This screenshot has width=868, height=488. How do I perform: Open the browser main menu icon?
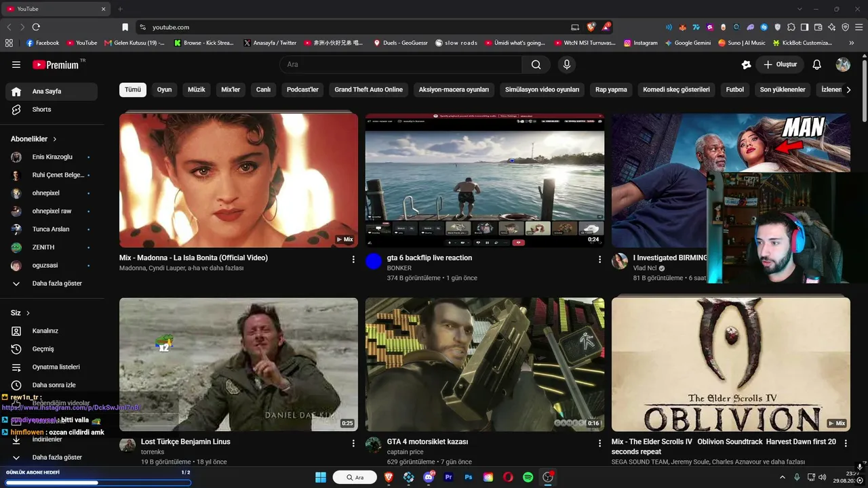click(x=859, y=27)
